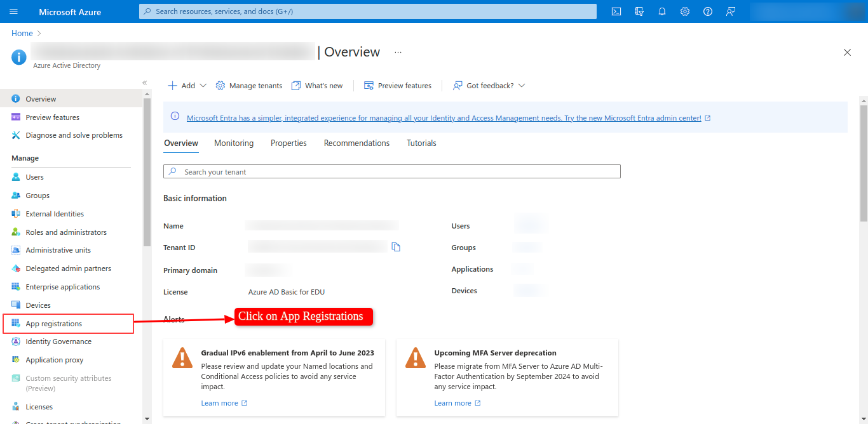Viewport: 868px width, 424px height.
Task: Click the IPv6 alert warning icon
Action: [182, 358]
